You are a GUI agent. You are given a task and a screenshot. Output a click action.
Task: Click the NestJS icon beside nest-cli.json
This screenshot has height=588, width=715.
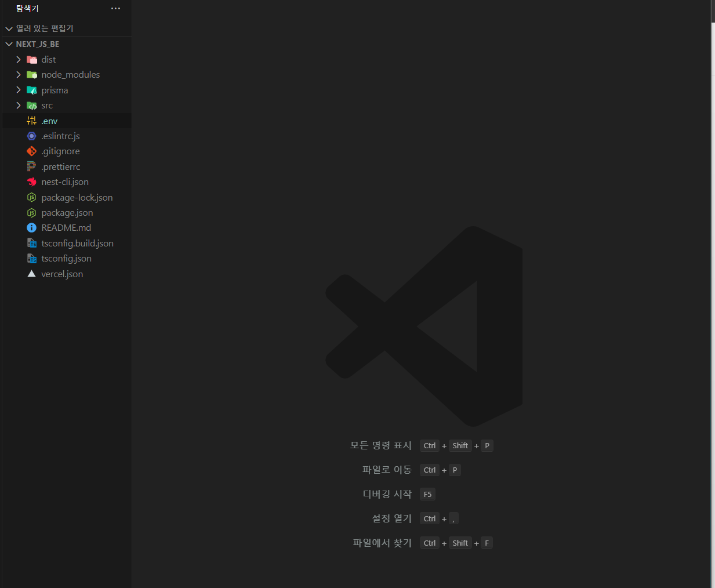tap(32, 182)
